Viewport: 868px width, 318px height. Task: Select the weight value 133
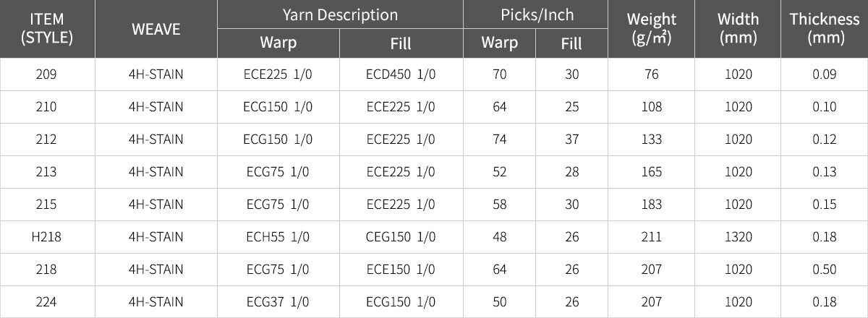point(652,139)
